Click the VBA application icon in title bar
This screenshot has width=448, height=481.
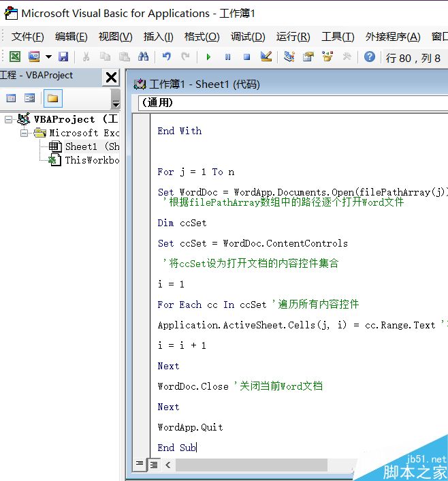11,13
